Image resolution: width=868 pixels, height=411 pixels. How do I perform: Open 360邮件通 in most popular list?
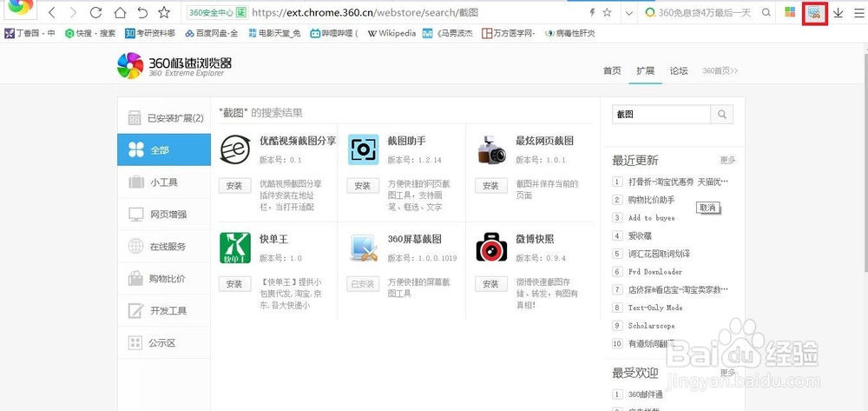point(646,394)
